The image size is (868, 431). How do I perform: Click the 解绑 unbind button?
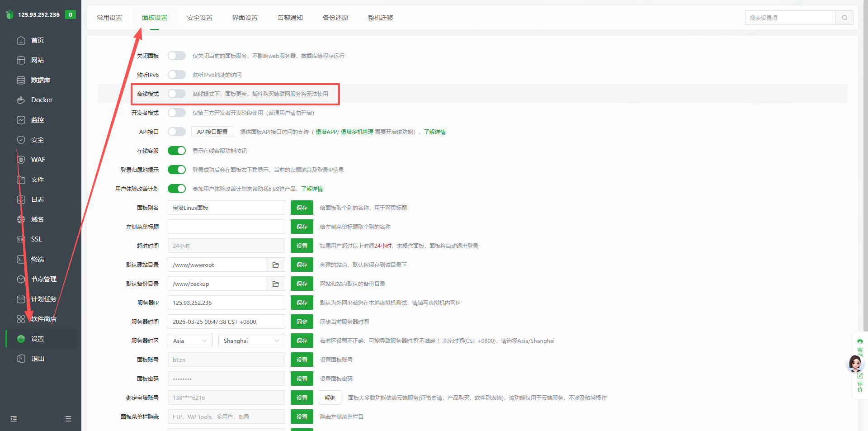tap(330, 398)
